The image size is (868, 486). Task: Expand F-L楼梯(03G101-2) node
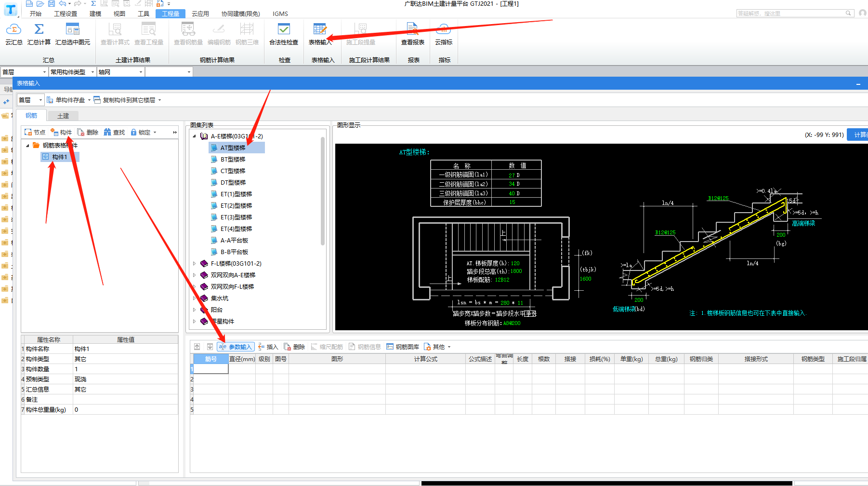(195, 263)
